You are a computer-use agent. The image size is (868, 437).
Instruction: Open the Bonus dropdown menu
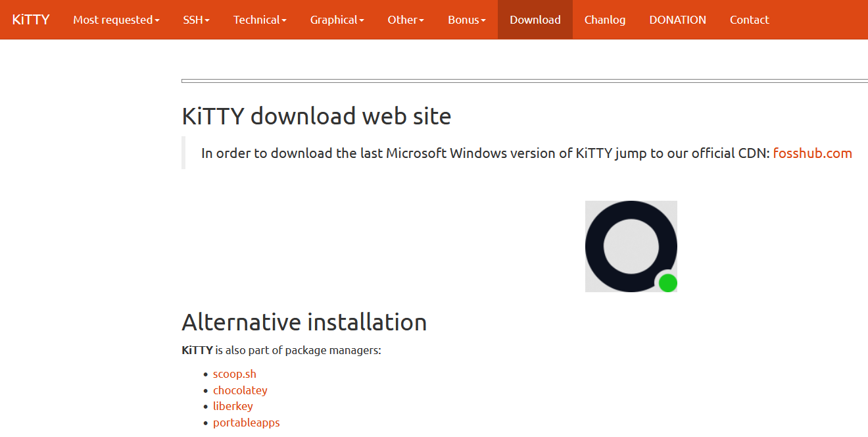(x=466, y=20)
